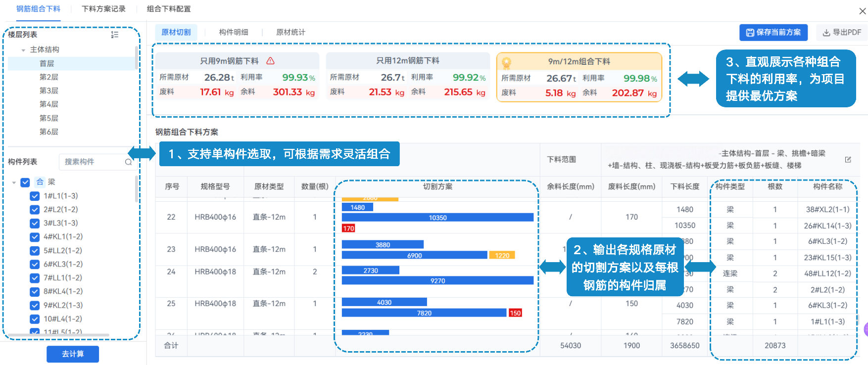Click into the 搜索构件 input field
This screenshot has height=365, width=868.
pyautogui.click(x=92, y=162)
